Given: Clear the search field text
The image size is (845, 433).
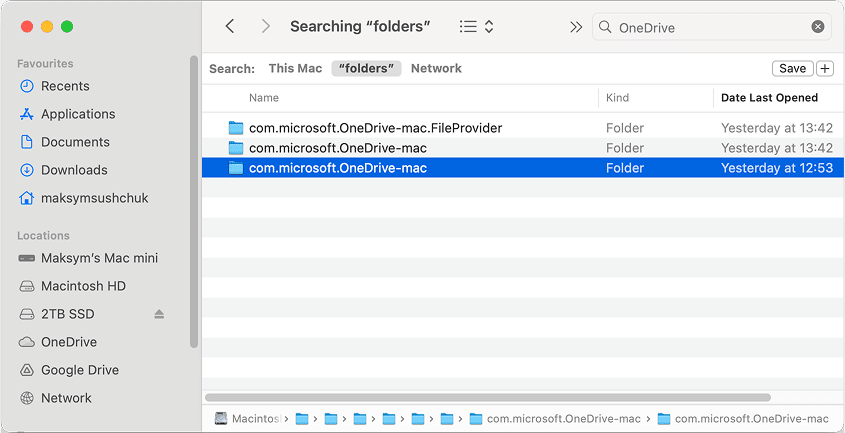Looking at the screenshot, I should [x=818, y=27].
